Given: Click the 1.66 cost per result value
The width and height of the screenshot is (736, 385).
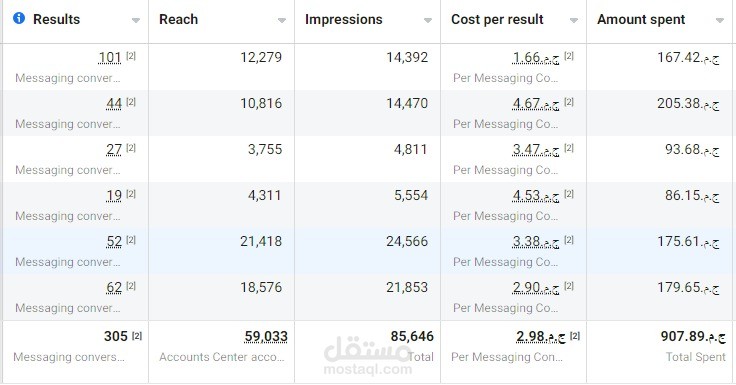Looking at the screenshot, I should coord(536,57).
